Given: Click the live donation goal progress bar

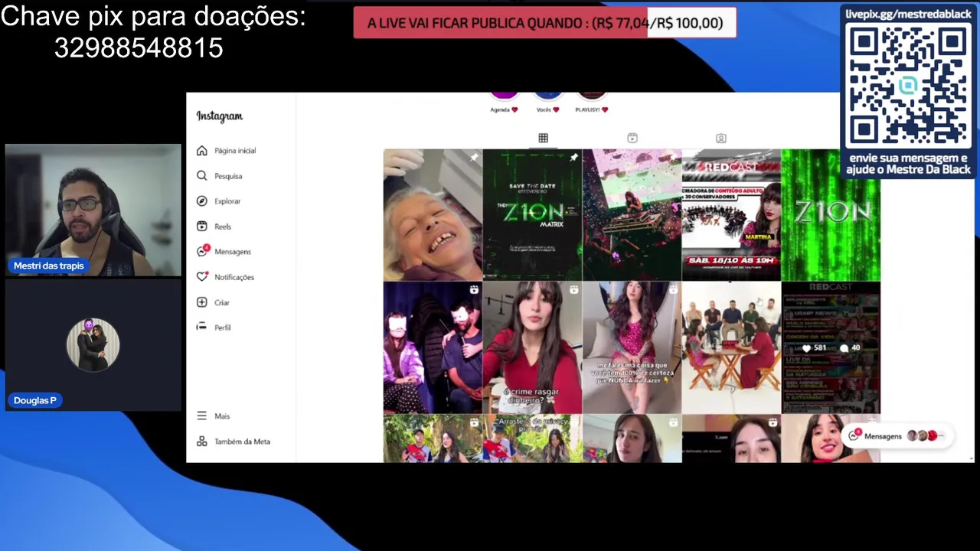Looking at the screenshot, I should tap(544, 23).
